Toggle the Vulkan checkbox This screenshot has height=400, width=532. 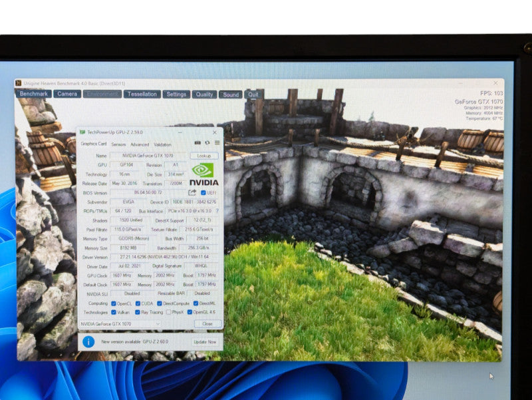pyautogui.click(x=114, y=312)
